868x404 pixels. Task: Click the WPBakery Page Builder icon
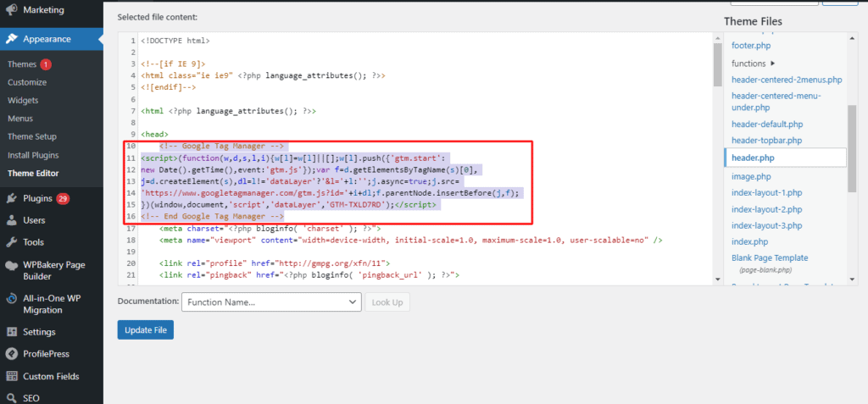(x=11, y=265)
